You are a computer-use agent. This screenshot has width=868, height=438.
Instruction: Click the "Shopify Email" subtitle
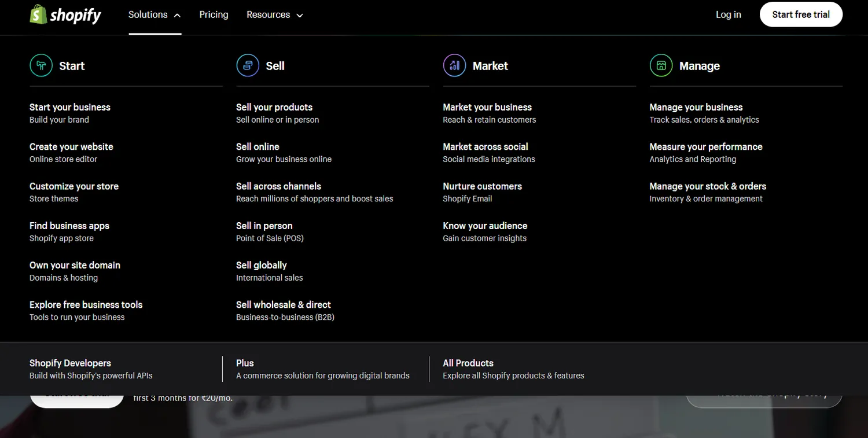coord(468,198)
